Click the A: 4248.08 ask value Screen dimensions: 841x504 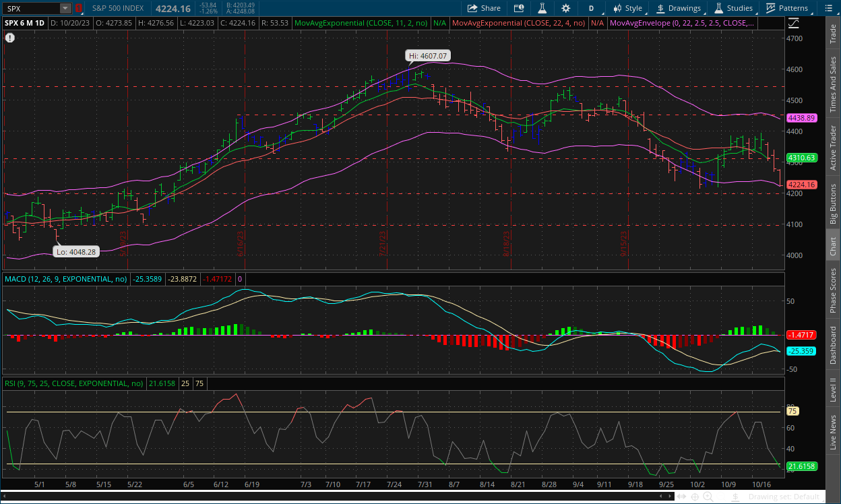241,11
